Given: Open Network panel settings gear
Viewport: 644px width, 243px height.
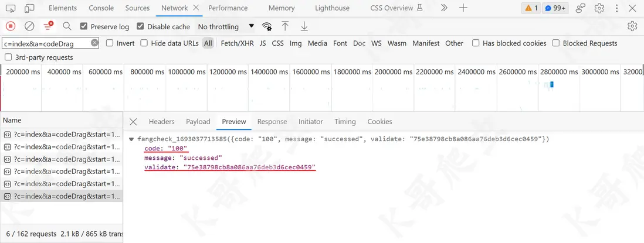Looking at the screenshot, I should pos(632,26).
